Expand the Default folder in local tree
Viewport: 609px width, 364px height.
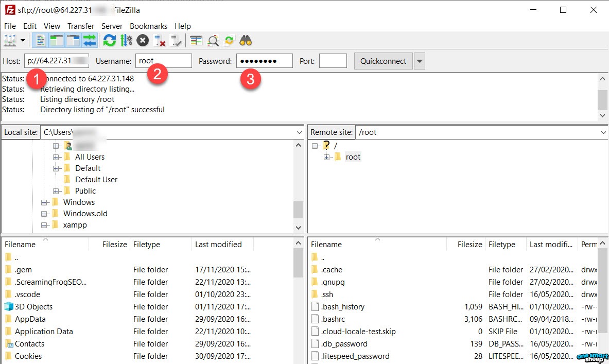pos(56,168)
